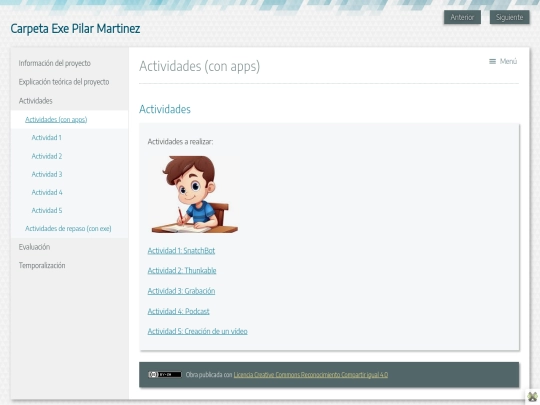540x405 pixels.
Task: Go to the Anterior page
Action: (x=462, y=17)
